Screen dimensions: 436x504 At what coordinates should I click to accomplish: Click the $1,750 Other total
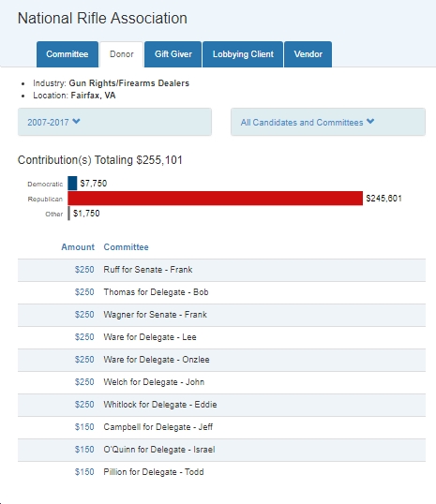pyautogui.click(x=86, y=214)
